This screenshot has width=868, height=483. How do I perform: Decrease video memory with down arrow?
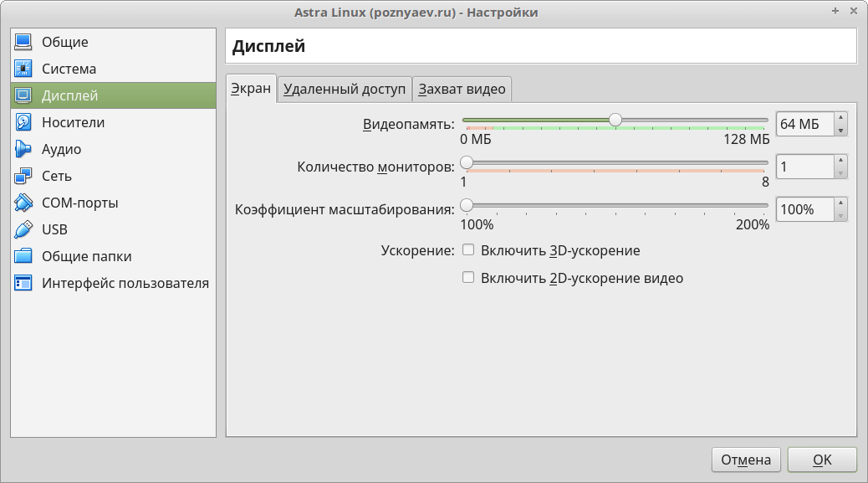click(840, 131)
